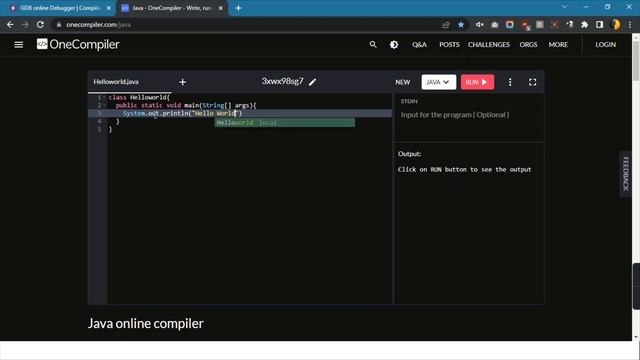640x360 pixels.
Task: Select the Helloworld autocomplete suggestion
Action: pos(285,122)
